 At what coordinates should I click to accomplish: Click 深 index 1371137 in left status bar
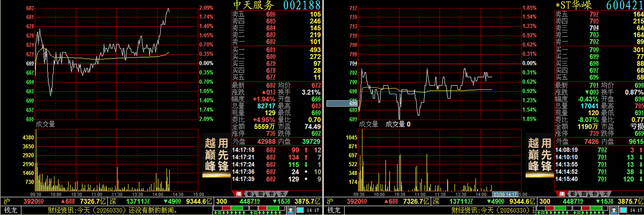pyautogui.click(x=138, y=201)
